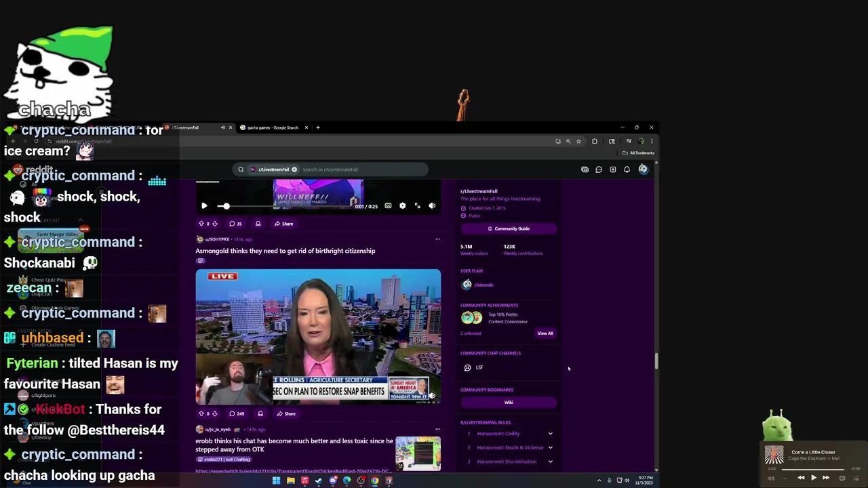Share the Asmongold post
This screenshot has width=868, height=488.
tap(286, 413)
